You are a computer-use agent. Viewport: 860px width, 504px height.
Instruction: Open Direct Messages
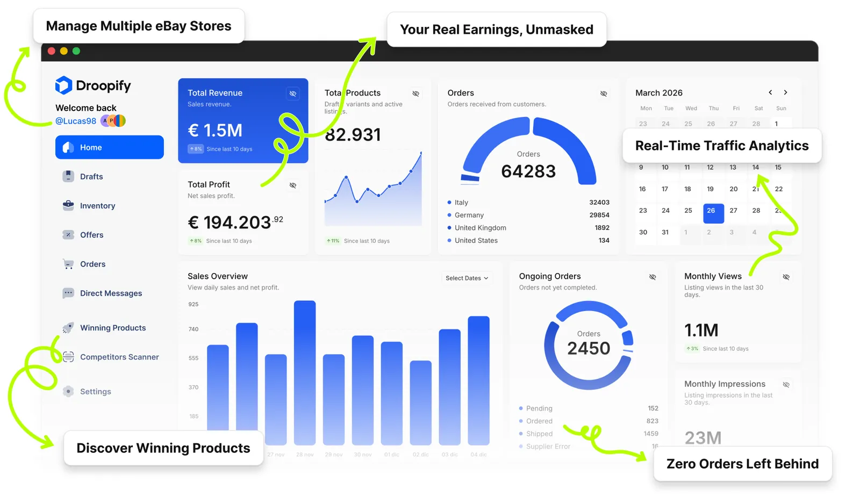pyautogui.click(x=111, y=293)
